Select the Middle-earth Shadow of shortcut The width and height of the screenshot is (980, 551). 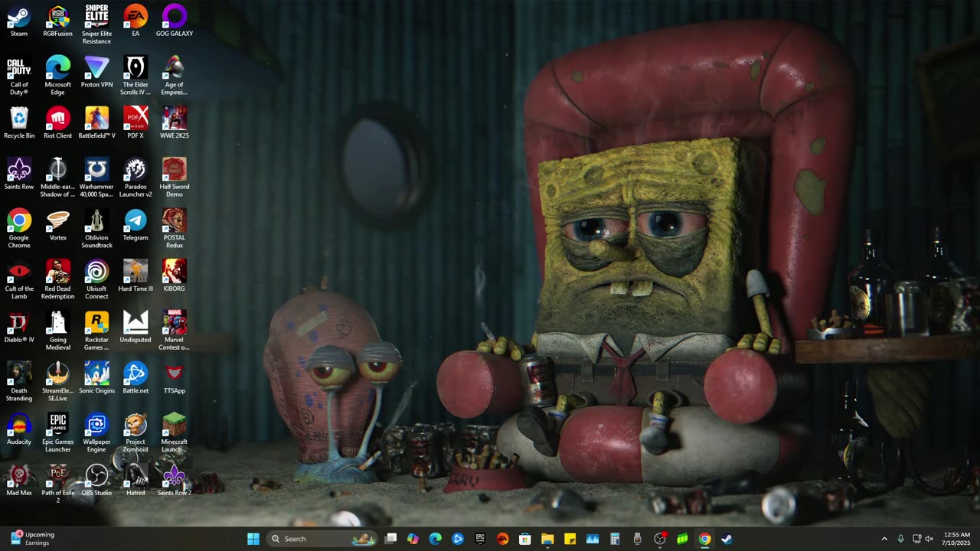[58, 178]
